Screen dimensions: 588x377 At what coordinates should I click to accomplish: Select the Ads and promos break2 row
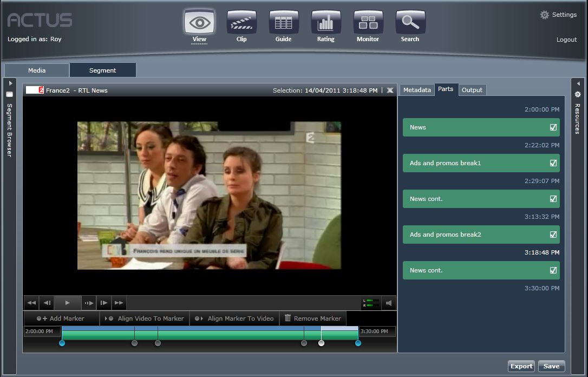(x=481, y=235)
